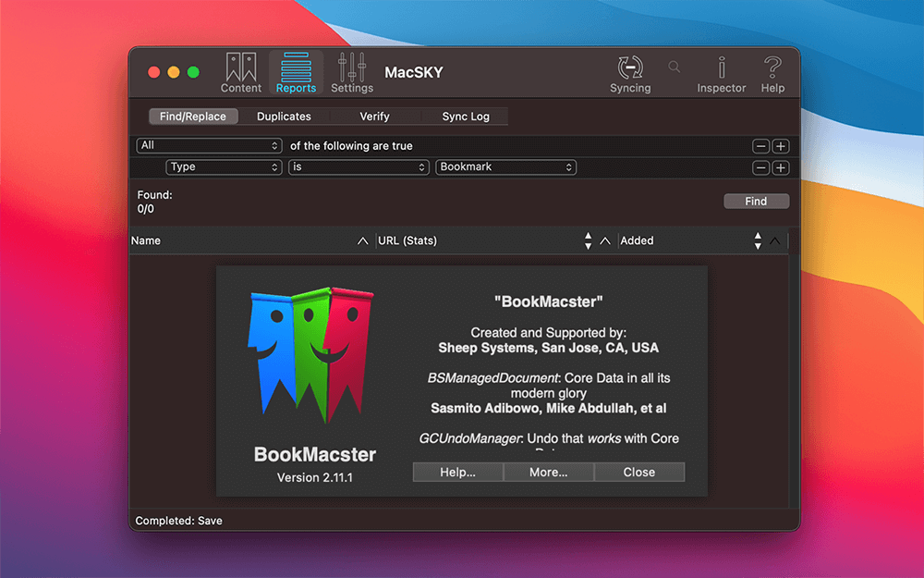
Task: Click 'Sheep Systems, San Jose, CA, USA' text
Action: 548,348
